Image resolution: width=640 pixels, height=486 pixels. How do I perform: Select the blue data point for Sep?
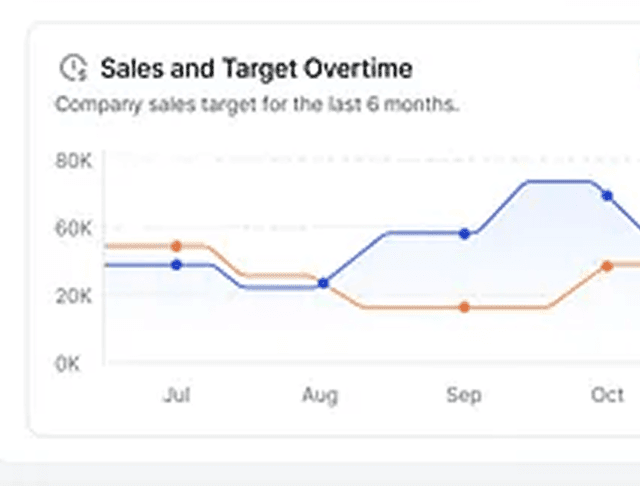(x=464, y=233)
